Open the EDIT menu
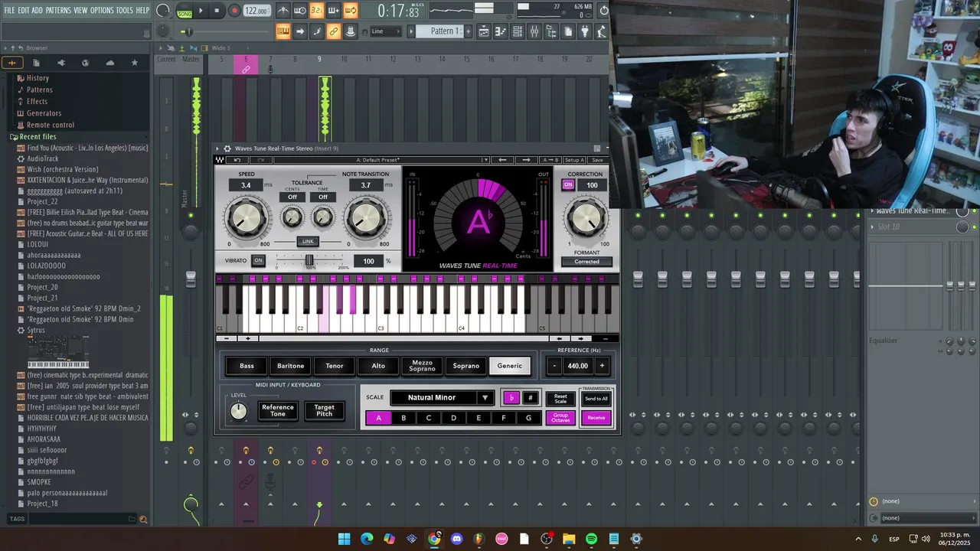980x551 pixels. click(24, 10)
